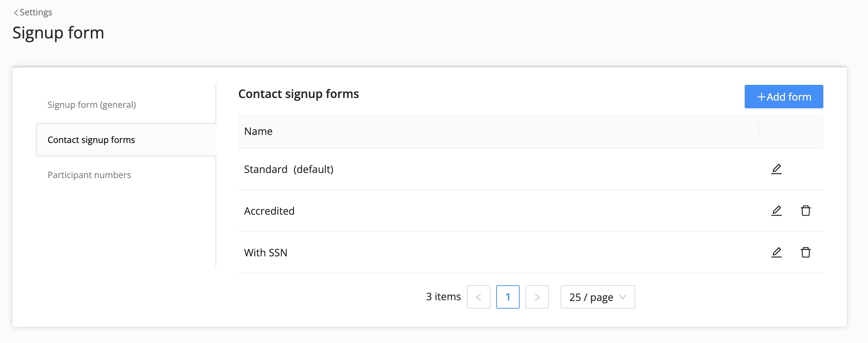Click the back chevron beside Settings
The image size is (868, 343).
click(x=16, y=13)
